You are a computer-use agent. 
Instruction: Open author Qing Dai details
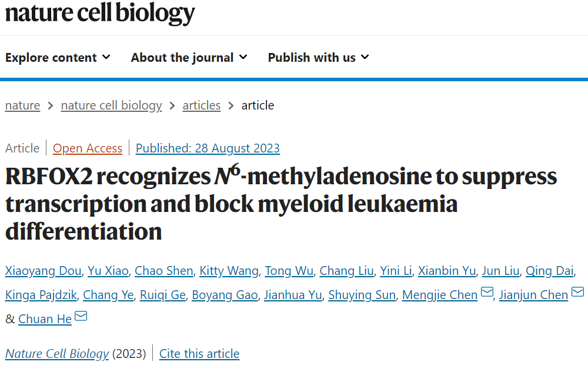[x=549, y=271]
